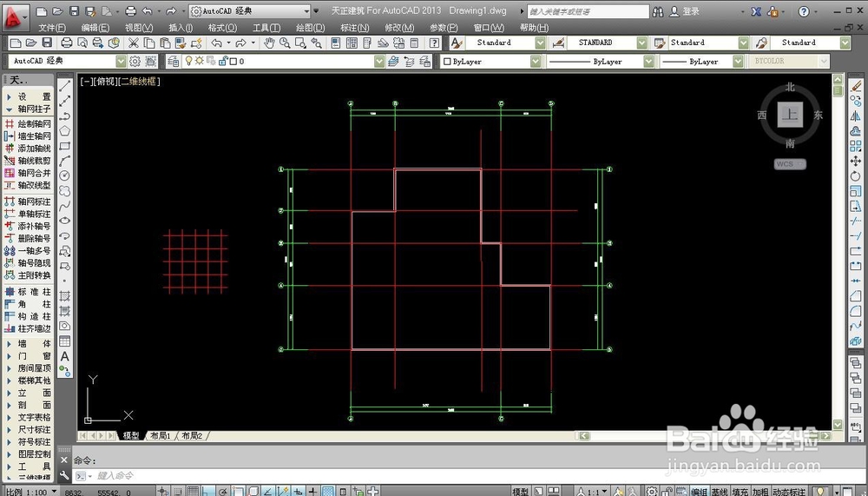Toggle 加粗 in the status bar
The image size is (868, 496).
pos(760,492)
